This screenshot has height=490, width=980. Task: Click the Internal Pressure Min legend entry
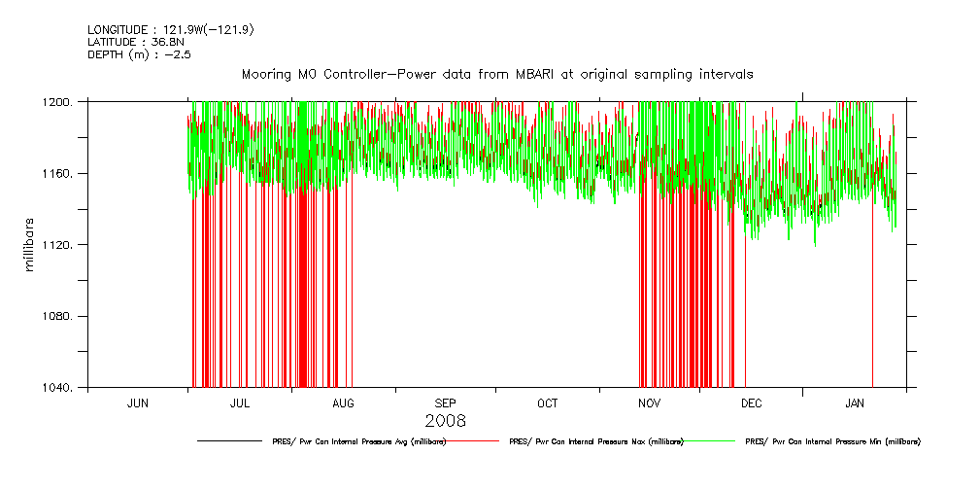pos(832,441)
